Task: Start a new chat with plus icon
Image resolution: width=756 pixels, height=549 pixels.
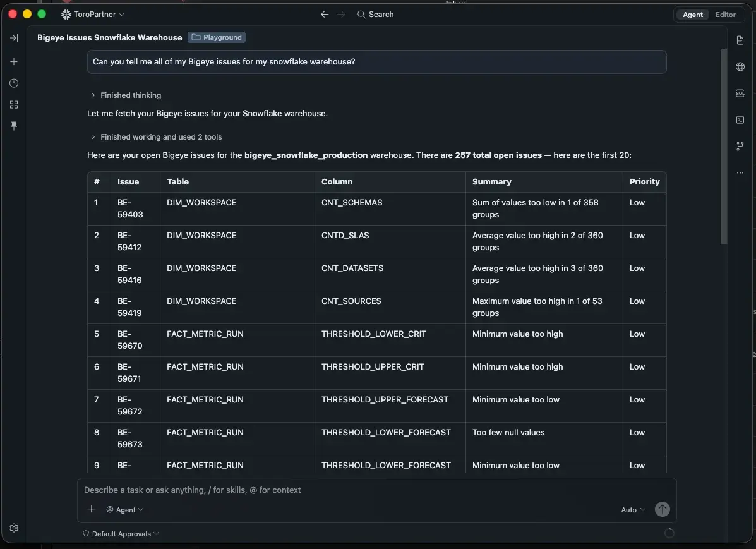Action: [x=14, y=62]
